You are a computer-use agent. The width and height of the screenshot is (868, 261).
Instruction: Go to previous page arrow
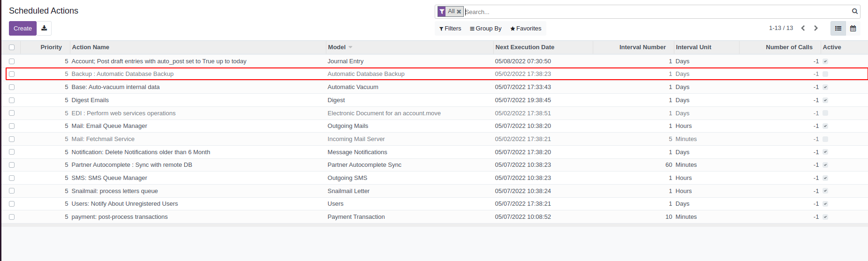tap(803, 28)
